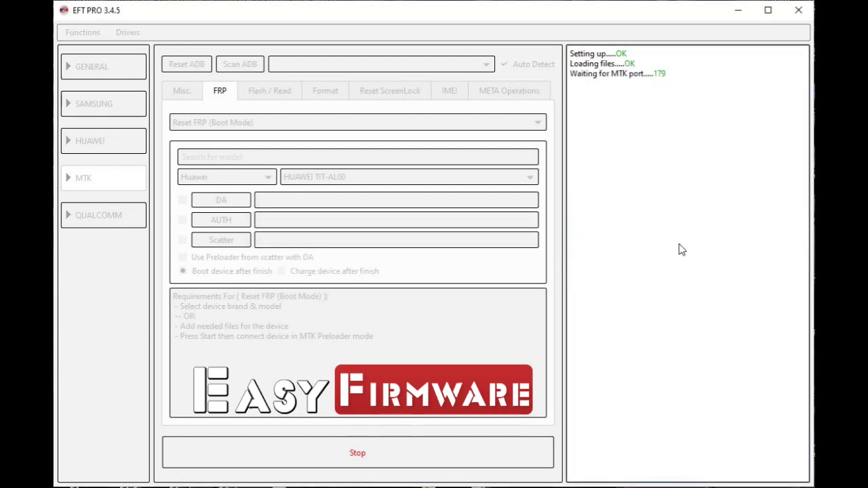Open the Reset FRP (Boot Mode) dropdown

[x=358, y=123]
